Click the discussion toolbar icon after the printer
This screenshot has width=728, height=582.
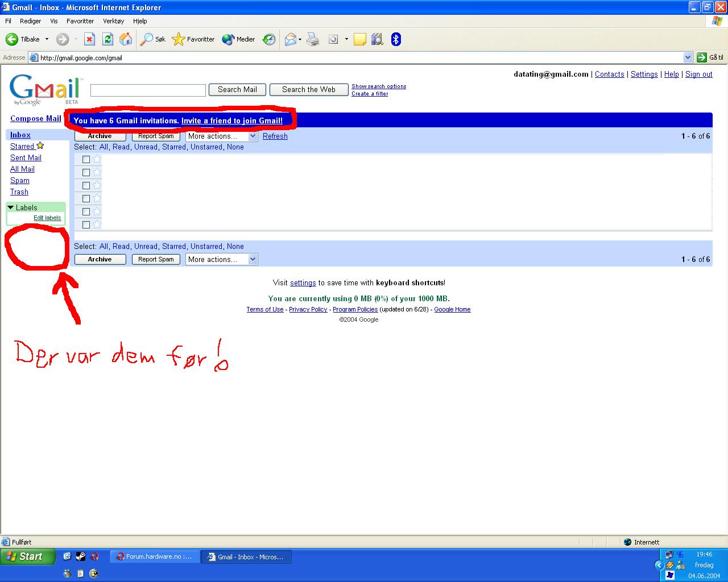click(x=334, y=39)
